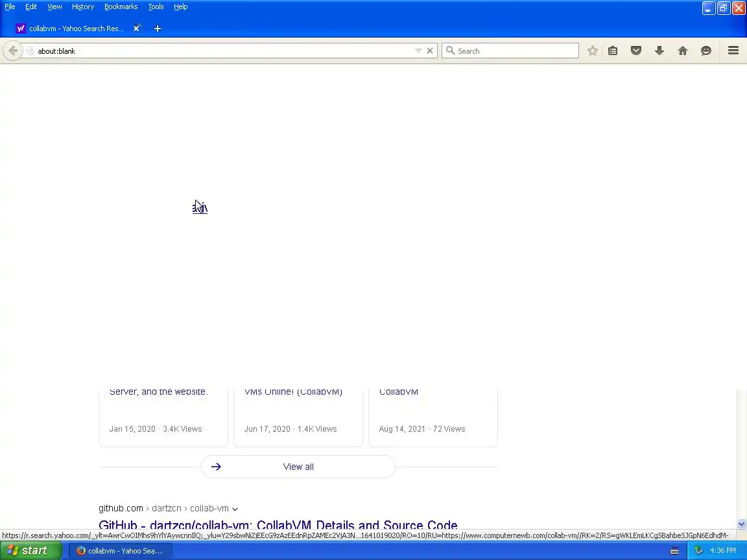Restore down the Firefox window
The height and width of the screenshot is (560, 747).
click(x=724, y=8)
